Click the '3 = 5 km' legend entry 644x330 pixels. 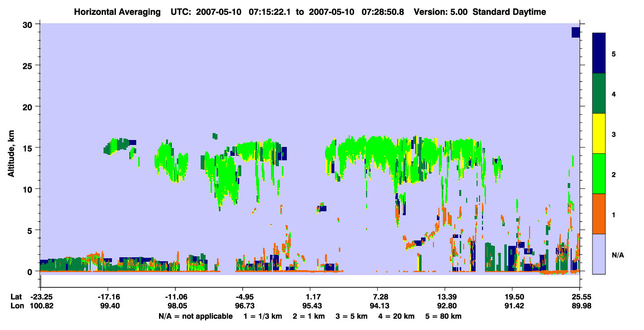click(x=351, y=316)
